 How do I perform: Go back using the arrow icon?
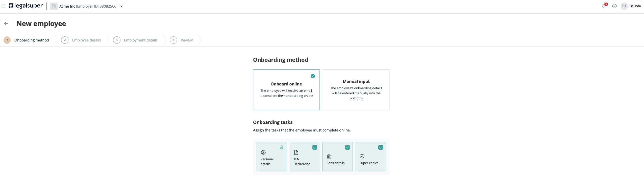[6, 24]
